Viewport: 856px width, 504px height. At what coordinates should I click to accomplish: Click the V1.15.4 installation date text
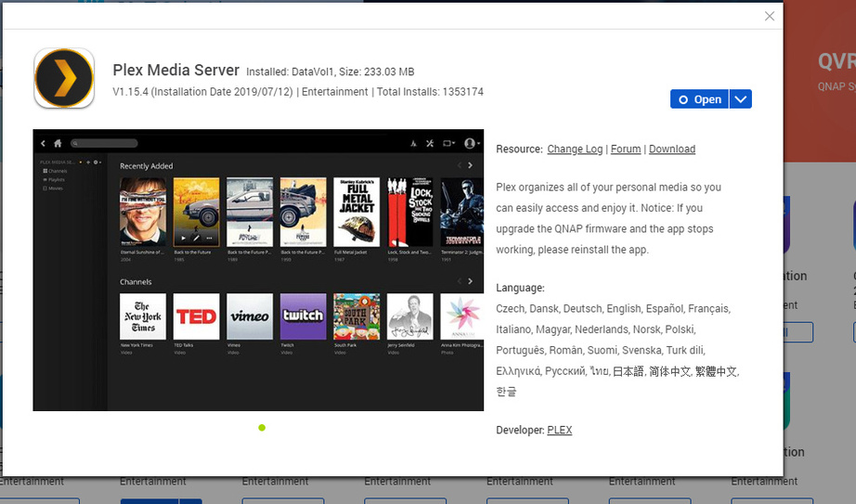pyautogui.click(x=202, y=92)
